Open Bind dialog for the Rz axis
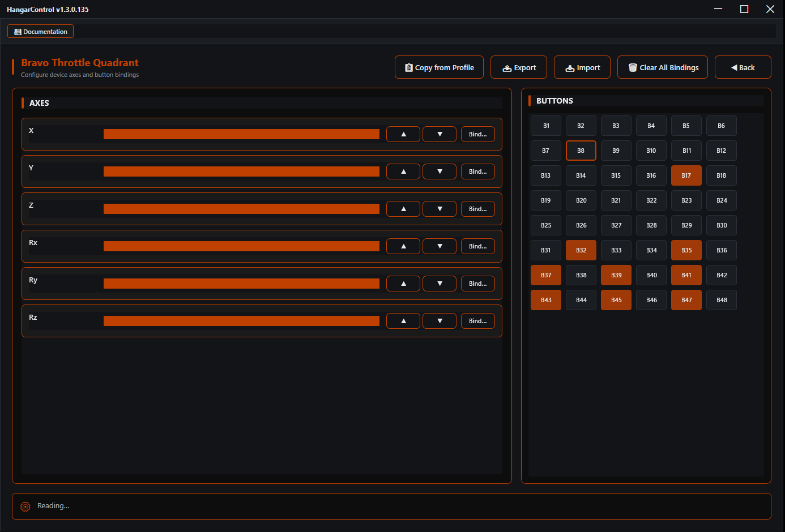785x532 pixels. pos(477,320)
